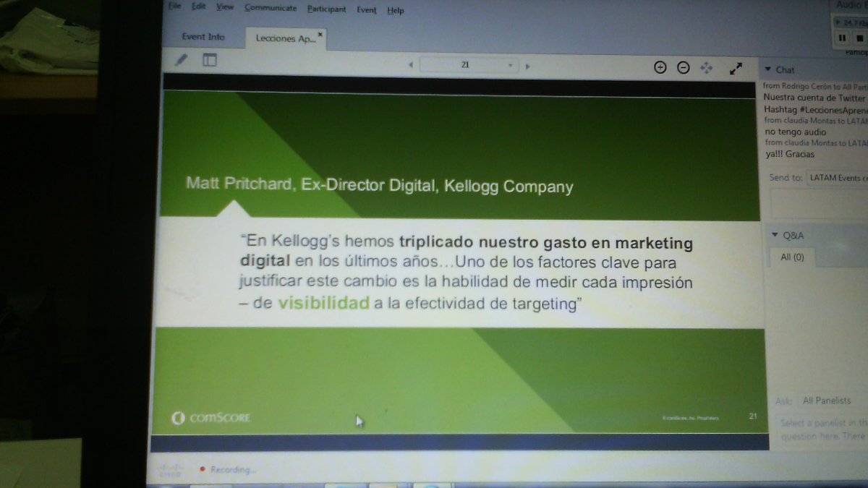Open the Edit menu
This screenshot has height=488, width=868.
click(x=198, y=7)
